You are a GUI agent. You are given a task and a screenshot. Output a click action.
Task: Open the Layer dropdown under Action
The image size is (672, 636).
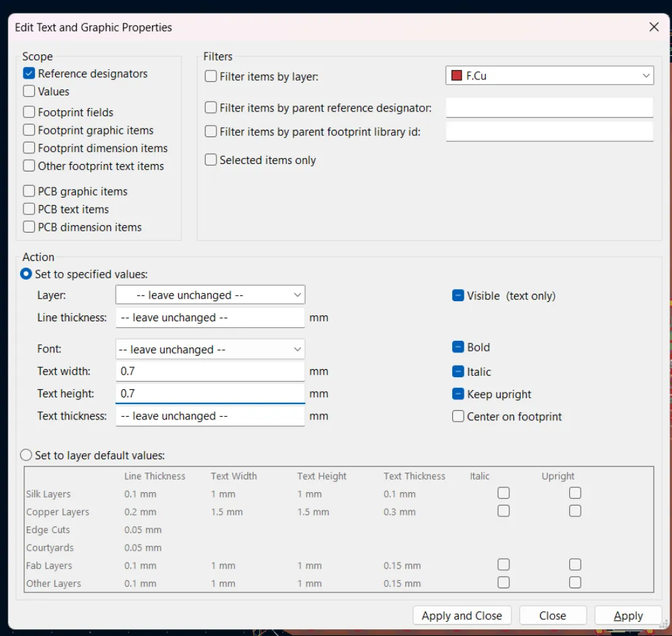coord(297,294)
